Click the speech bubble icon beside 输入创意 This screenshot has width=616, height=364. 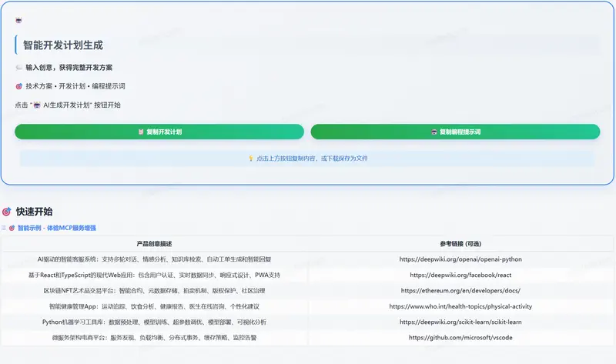18,68
